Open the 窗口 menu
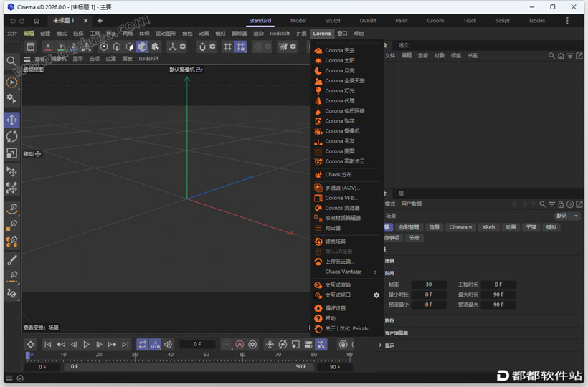Screen dimensions: 588x387 [342, 34]
